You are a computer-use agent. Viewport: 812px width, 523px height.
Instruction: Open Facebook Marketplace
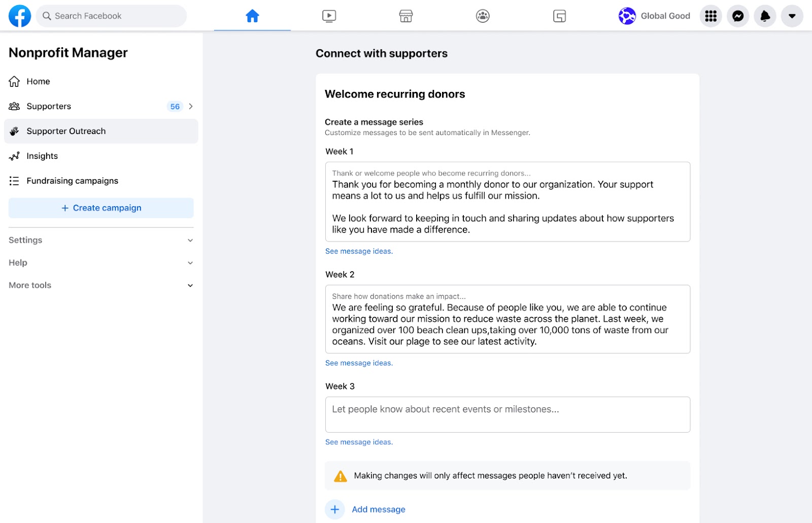[405, 16]
